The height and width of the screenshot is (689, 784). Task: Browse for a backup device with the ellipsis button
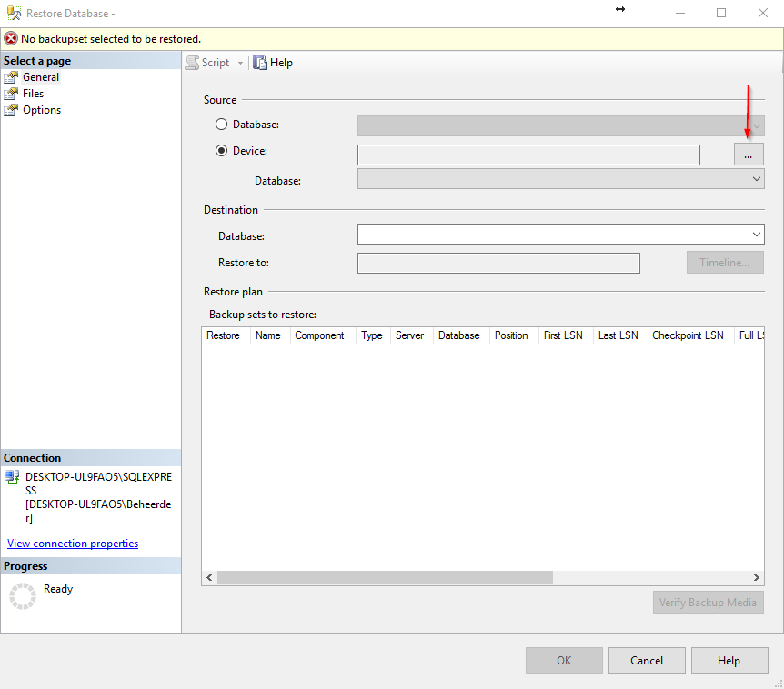[749, 154]
